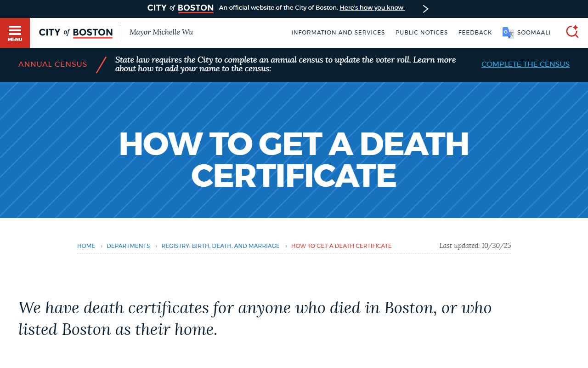Open the red hamburger Menu button

pyautogui.click(x=15, y=33)
